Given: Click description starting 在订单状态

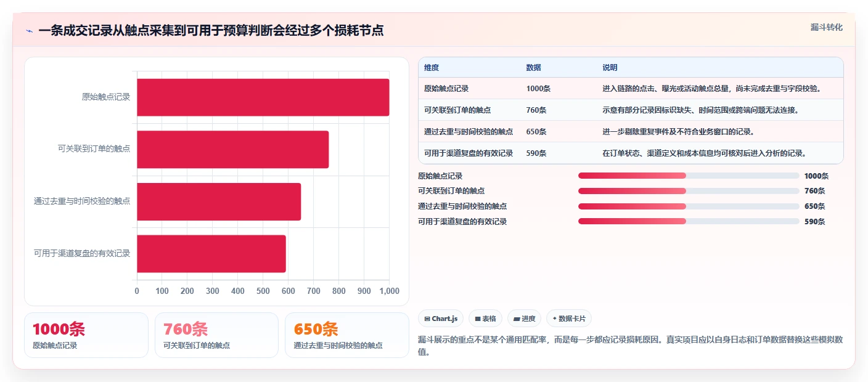Looking at the screenshot, I should click(704, 153).
